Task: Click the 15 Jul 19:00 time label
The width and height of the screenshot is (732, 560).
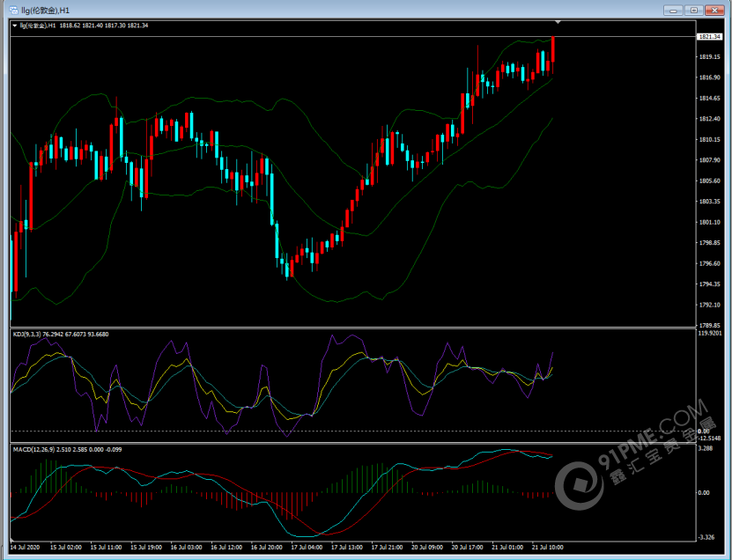Action: pos(146,547)
